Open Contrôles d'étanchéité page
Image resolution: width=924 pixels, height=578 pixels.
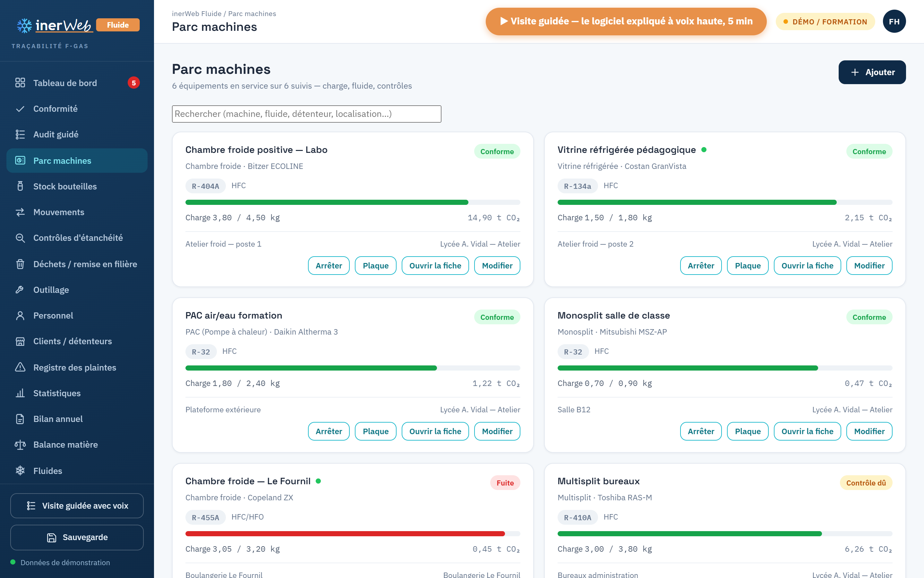pyautogui.click(x=77, y=238)
